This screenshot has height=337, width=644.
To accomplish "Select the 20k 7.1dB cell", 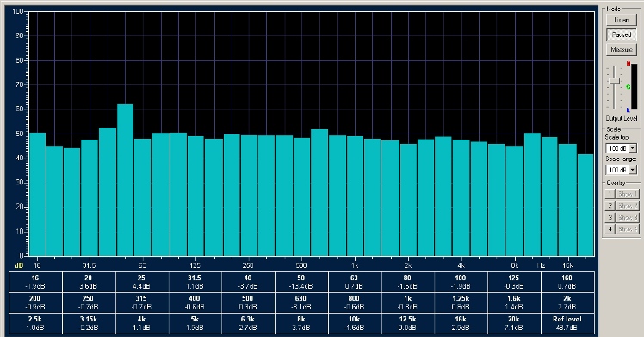I will click(x=514, y=323).
